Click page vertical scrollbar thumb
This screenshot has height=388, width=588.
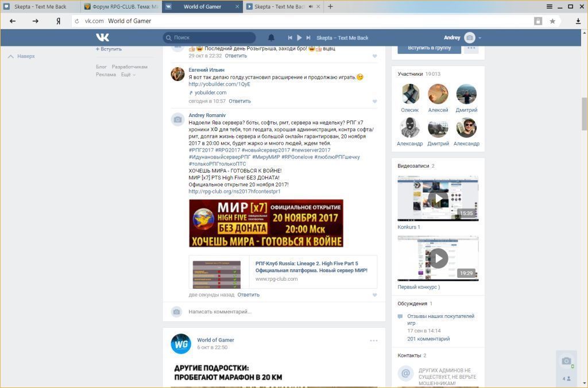click(x=584, y=114)
